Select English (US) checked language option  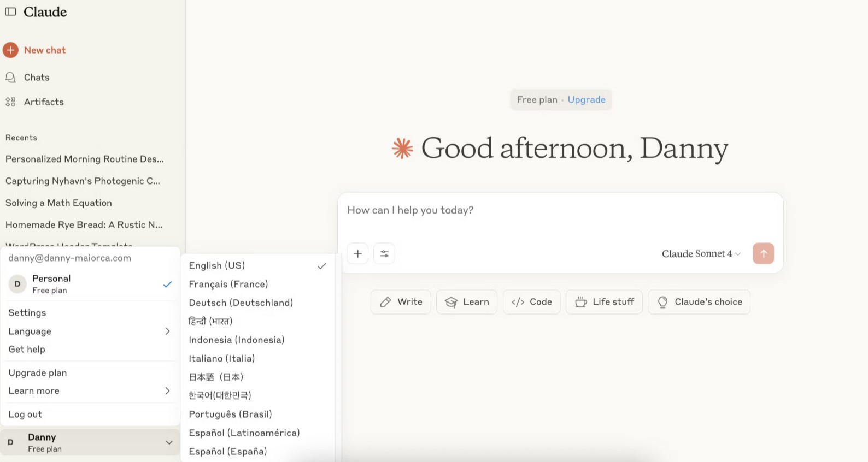point(257,266)
